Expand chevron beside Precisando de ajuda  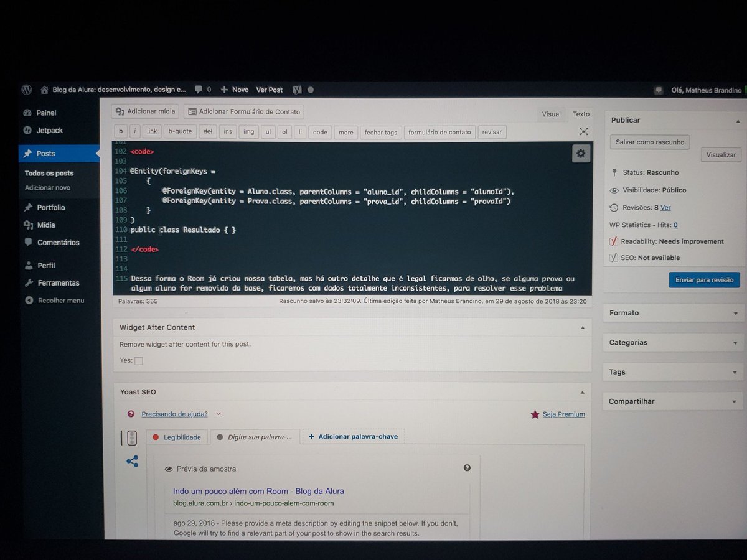[x=218, y=414]
